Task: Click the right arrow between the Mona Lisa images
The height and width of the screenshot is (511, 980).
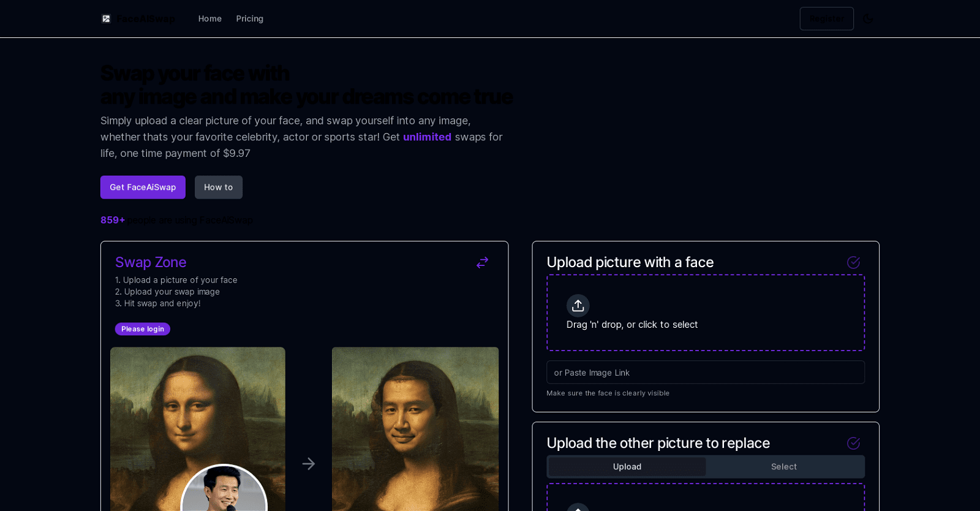Action: 309,464
